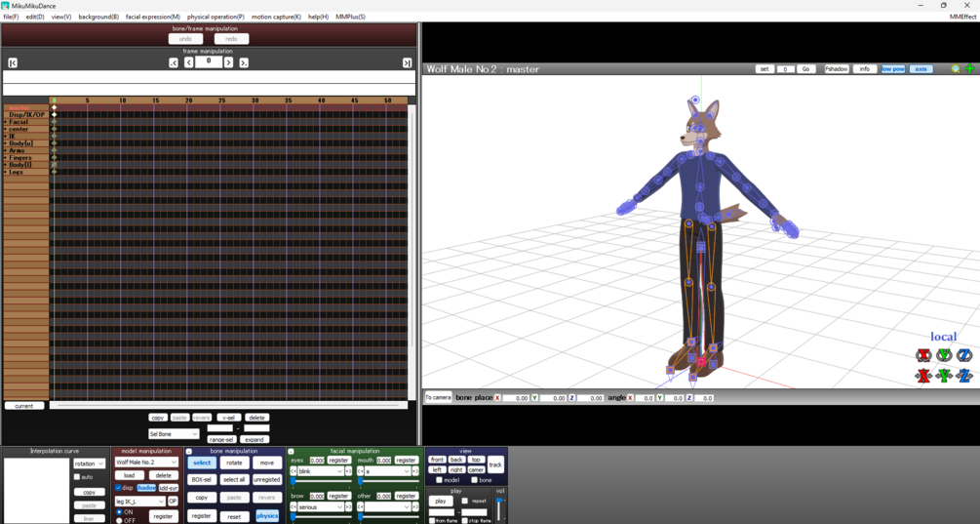
Task: Click previous eyes morph arrow beside blink
Action: [x=294, y=471]
